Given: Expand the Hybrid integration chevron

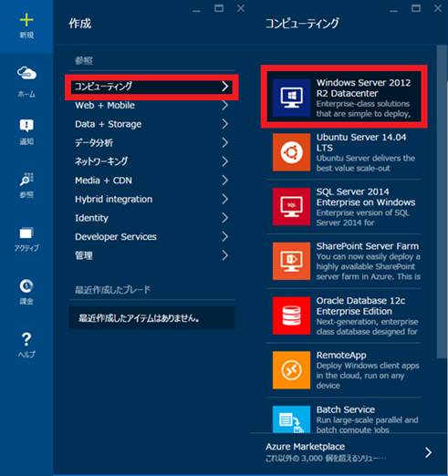Looking at the screenshot, I should click(x=224, y=199).
